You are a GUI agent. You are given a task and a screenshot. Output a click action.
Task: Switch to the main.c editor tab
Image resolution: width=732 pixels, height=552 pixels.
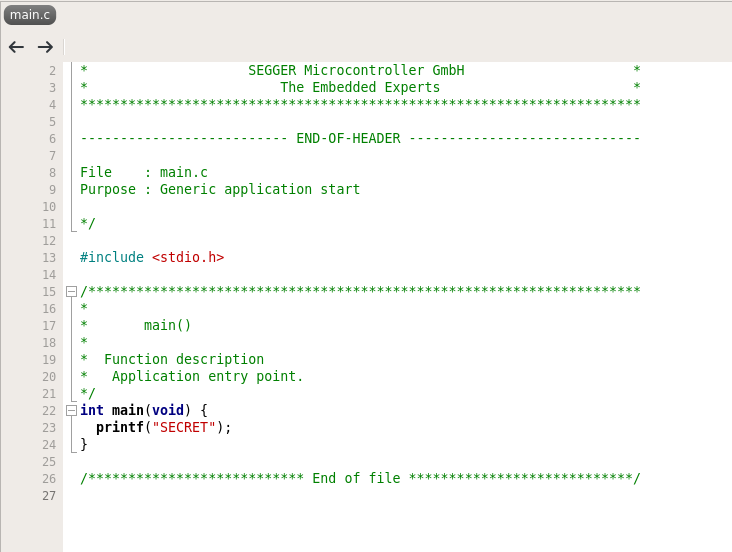click(30, 15)
